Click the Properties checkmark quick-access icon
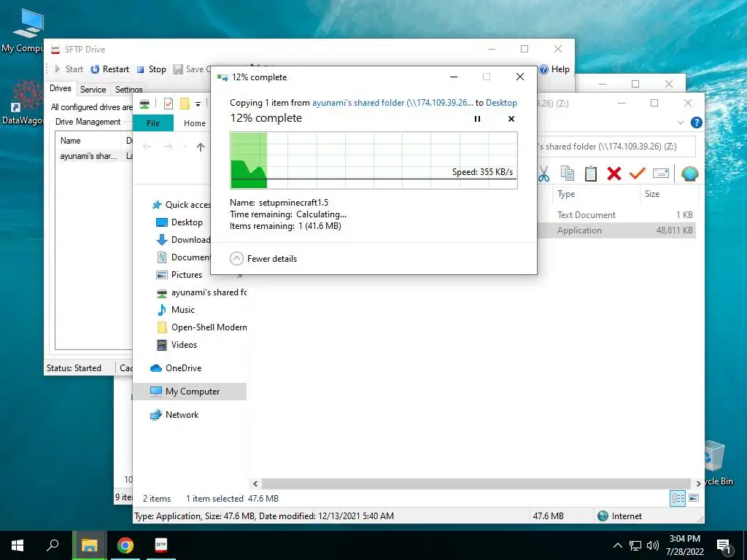Image resolution: width=747 pixels, height=560 pixels. tap(169, 104)
